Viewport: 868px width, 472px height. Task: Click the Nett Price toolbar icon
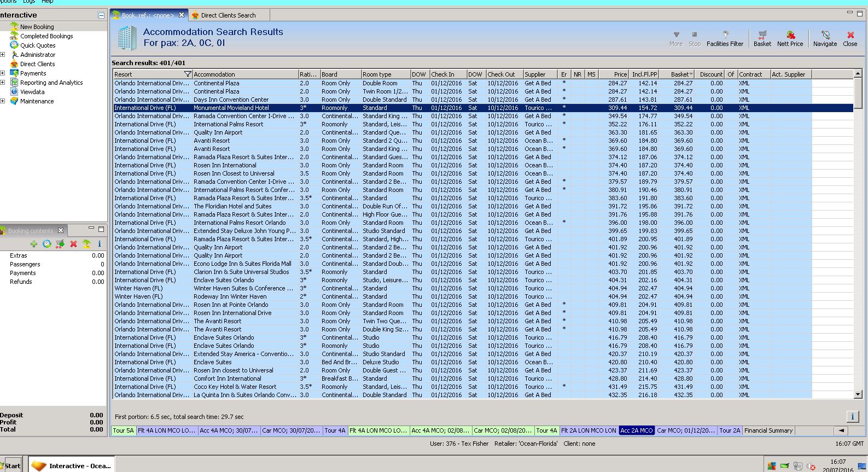point(790,38)
